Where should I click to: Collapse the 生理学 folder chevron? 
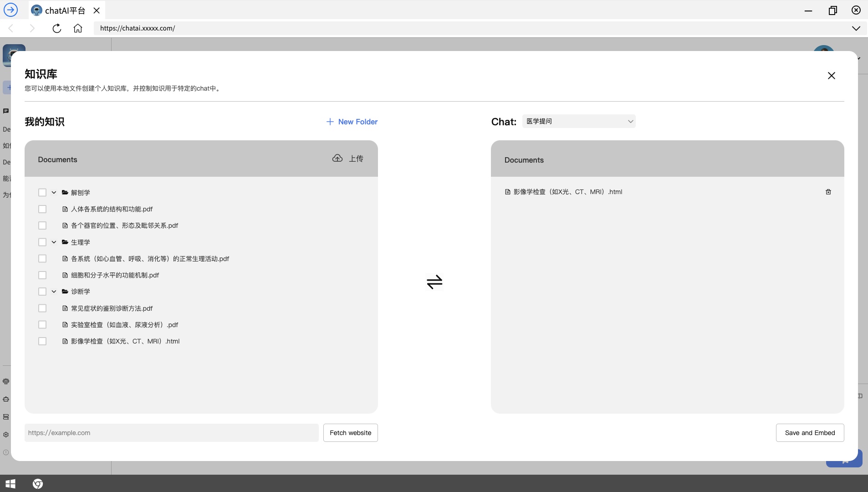coord(54,242)
